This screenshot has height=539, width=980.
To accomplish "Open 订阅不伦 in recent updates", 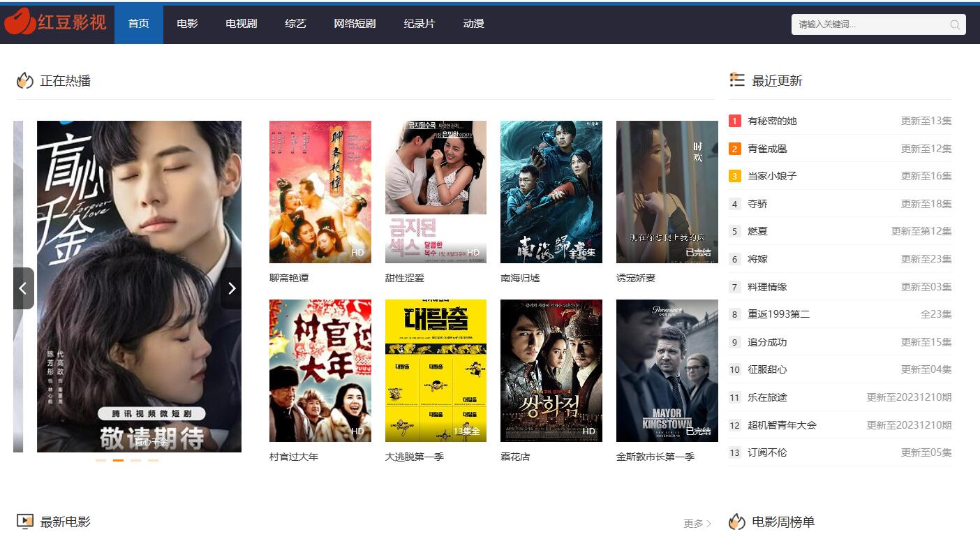I will click(767, 452).
